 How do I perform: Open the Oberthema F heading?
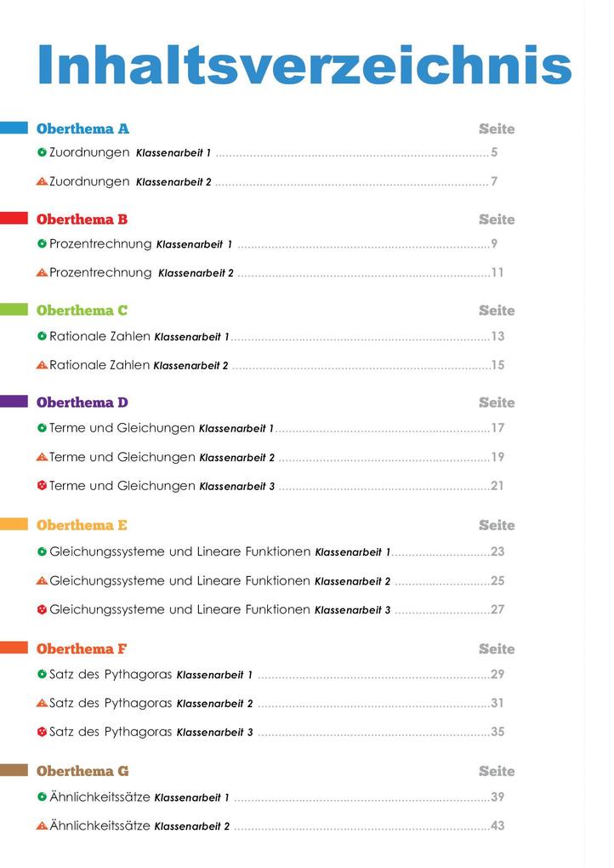(82, 648)
